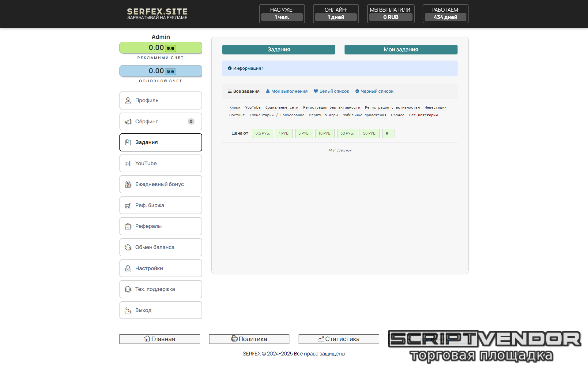Click the lock icon beside Настройки
Viewport: 588px width, 368px height.
pyautogui.click(x=128, y=268)
